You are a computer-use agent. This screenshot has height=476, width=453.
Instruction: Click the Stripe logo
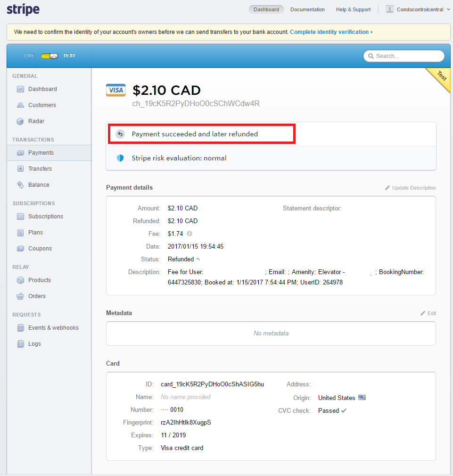[x=23, y=9]
